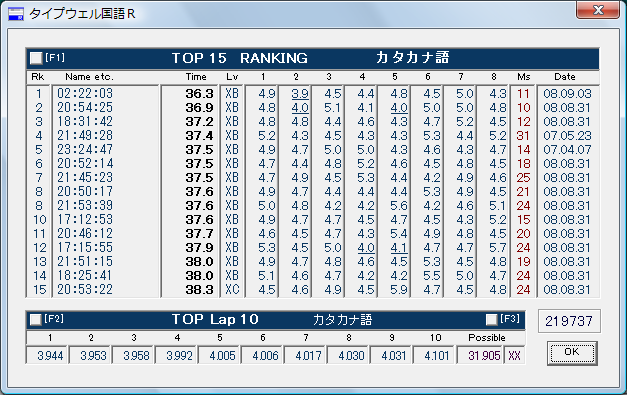627x395 pixels.
Task: Click the date 07.04.07
Action: [x=567, y=150]
